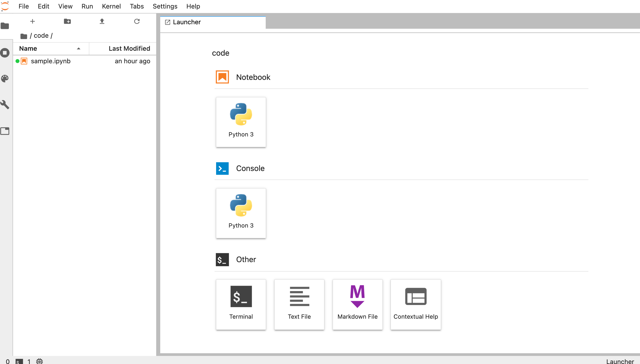Click the Refresh File List icon
The image size is (640, 364).
pyautogui.click(x=137, y=21)
